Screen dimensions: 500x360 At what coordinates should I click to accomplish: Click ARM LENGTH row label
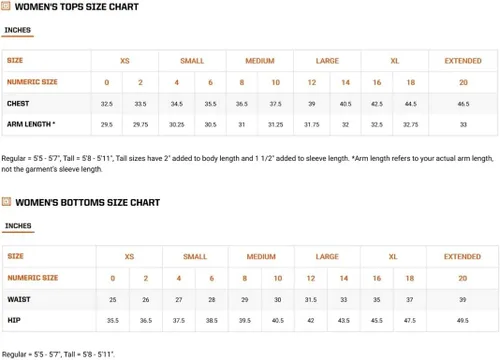click(x=31, y=124)
